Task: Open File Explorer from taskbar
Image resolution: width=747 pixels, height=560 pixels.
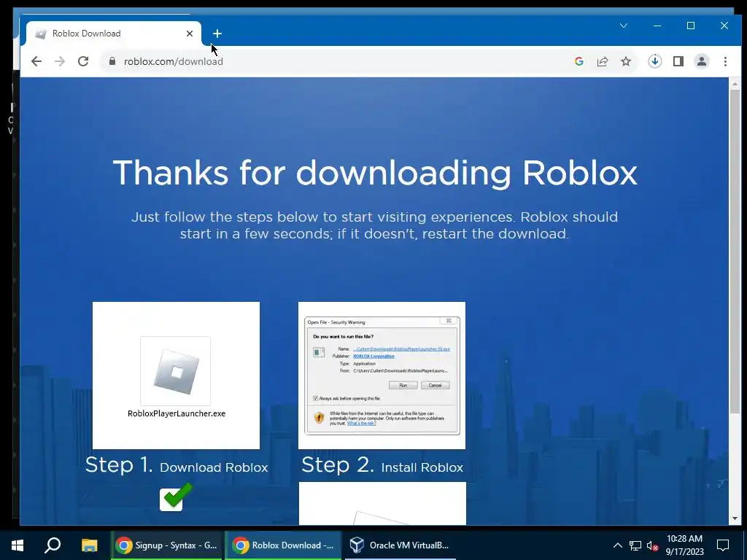Action: coord(89,545)
